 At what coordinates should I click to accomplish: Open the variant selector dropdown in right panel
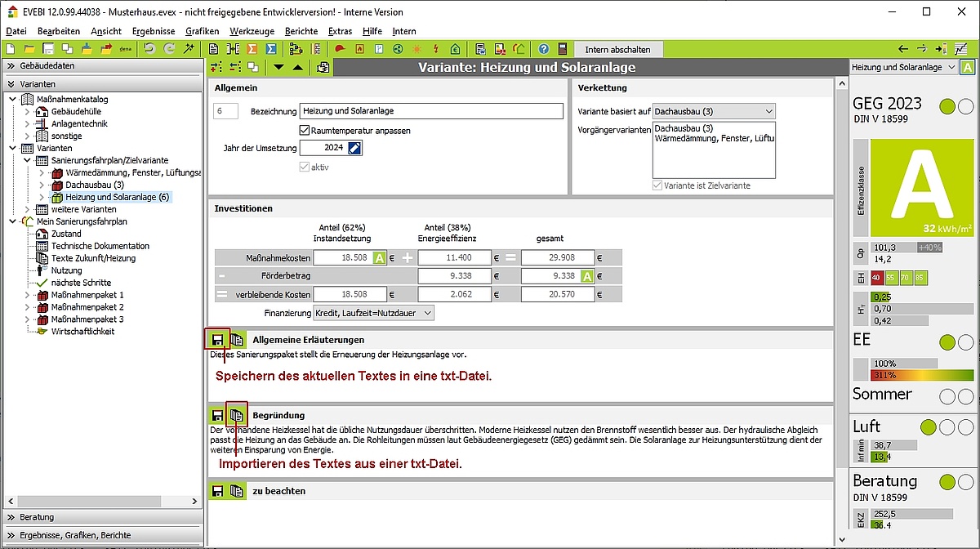click(x=903, y=68)
